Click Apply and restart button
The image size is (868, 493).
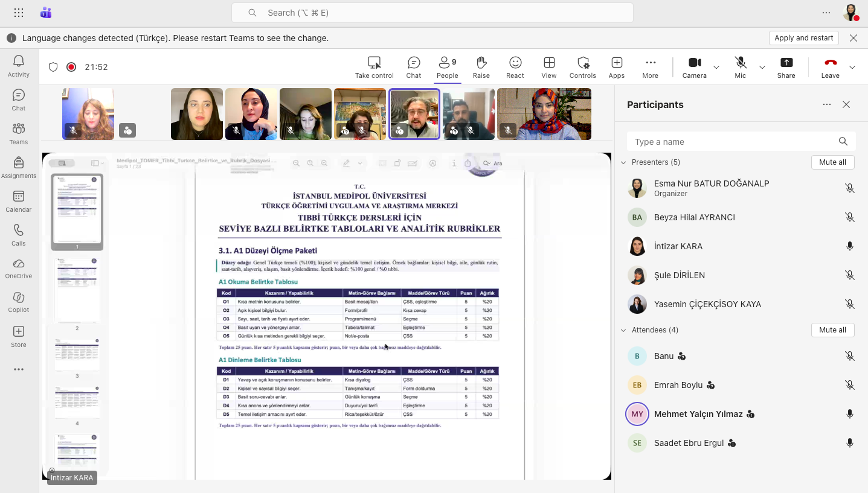coord(804,38)
